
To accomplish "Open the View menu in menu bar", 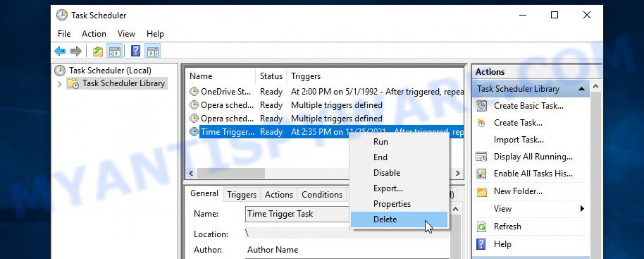I will coord(126,34).
